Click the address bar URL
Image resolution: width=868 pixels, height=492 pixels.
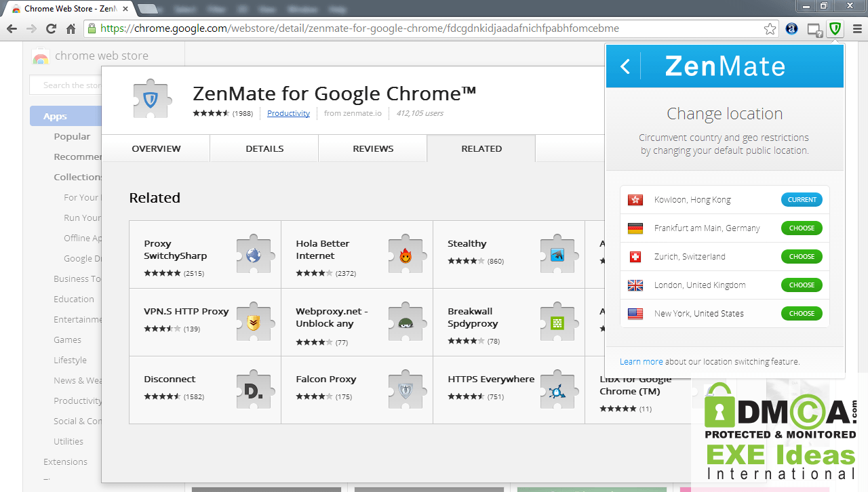359,28
